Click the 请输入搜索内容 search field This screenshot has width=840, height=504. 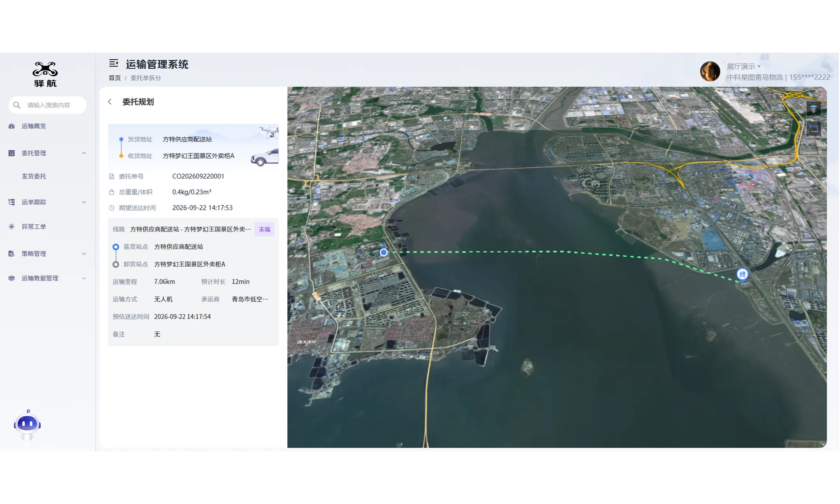(x=48, y=105)
